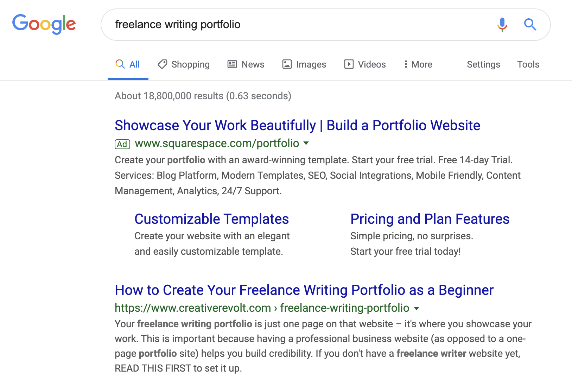Click the News newspaper icon

(x=232, y=64)
